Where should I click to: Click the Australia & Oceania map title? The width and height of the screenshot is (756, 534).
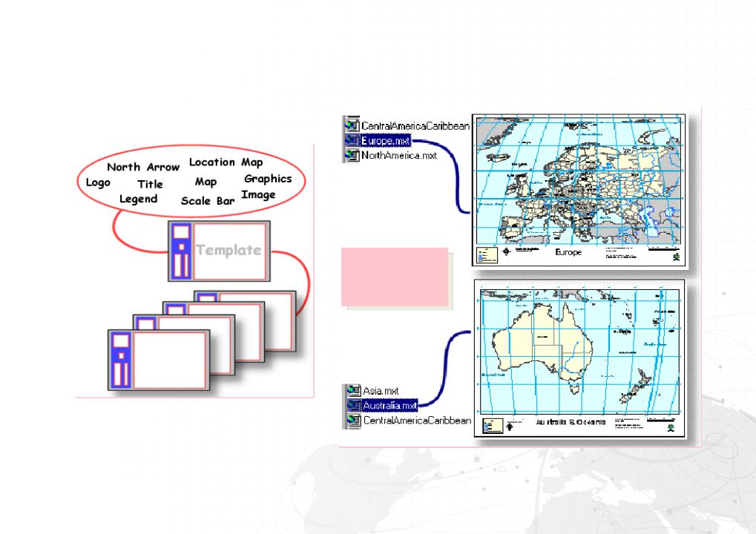point(571,422)
